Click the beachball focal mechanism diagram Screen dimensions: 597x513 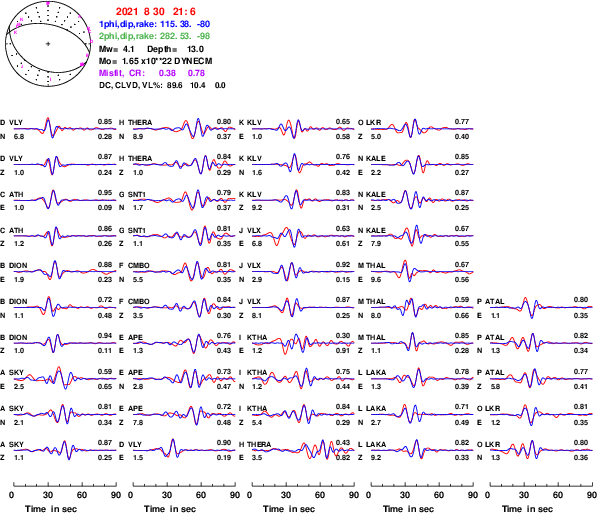point(48,44)
